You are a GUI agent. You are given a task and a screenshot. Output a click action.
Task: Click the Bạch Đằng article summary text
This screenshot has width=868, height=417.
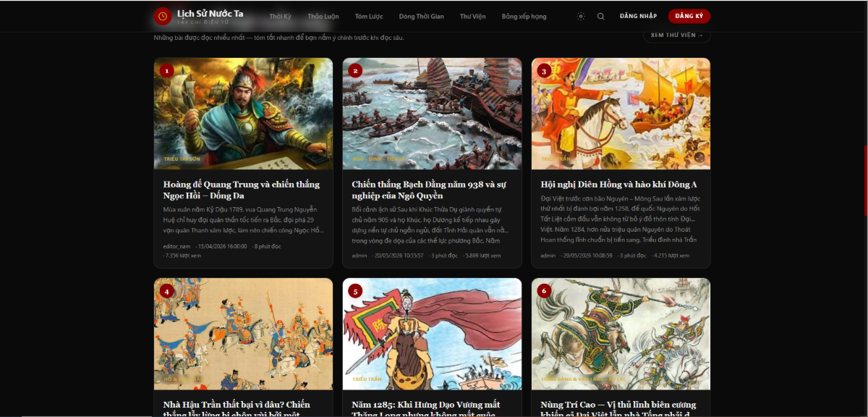[432, 224]
